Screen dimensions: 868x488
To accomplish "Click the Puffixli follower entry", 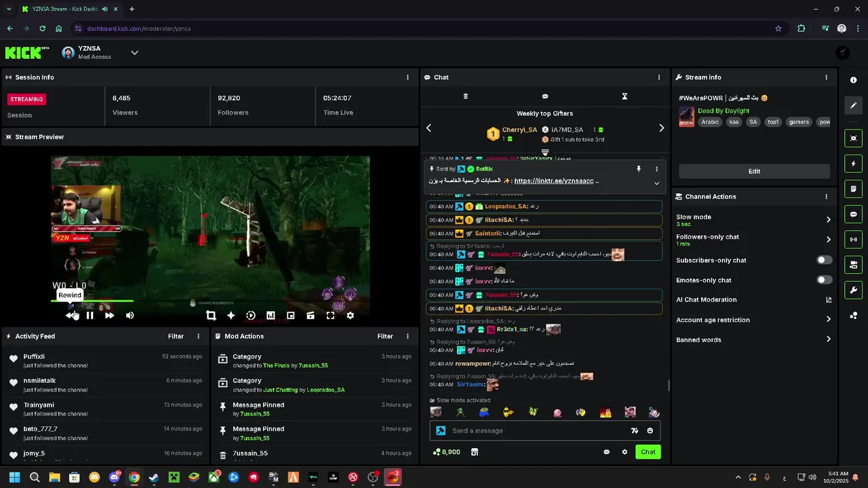I will click(105, 361).
